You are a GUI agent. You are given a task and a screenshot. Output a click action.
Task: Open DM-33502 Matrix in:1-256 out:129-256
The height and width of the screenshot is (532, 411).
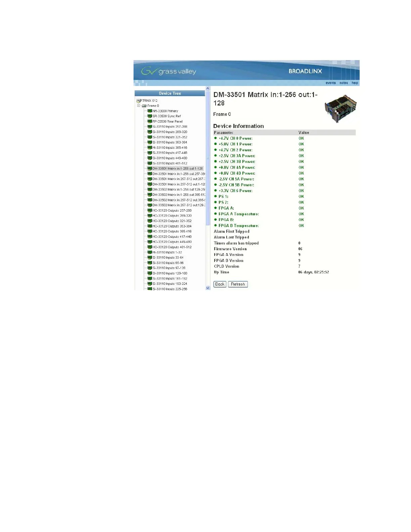[x=179, y=189]
